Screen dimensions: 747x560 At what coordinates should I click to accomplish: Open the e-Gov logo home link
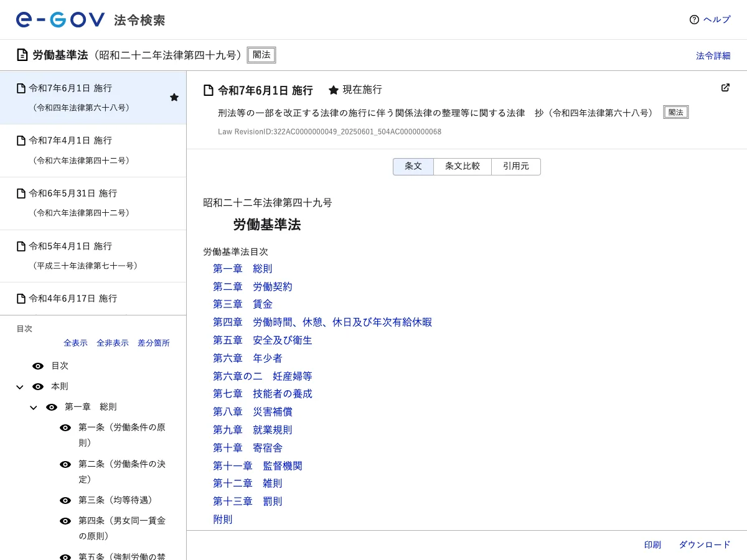coord(90,20)
